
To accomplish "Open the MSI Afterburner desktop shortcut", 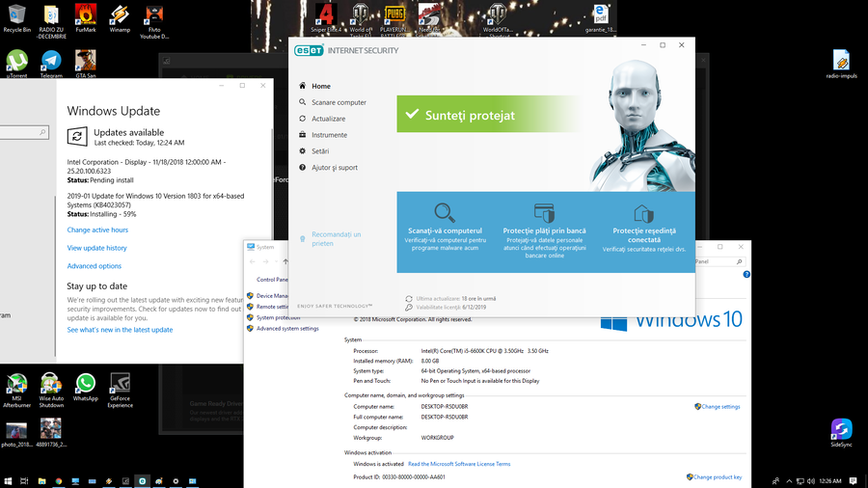I will click(x=16, y=385).
